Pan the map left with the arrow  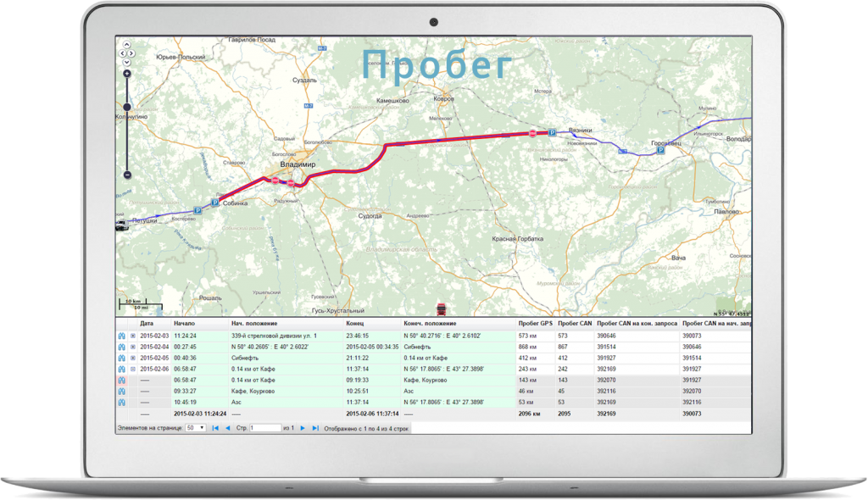120,53
